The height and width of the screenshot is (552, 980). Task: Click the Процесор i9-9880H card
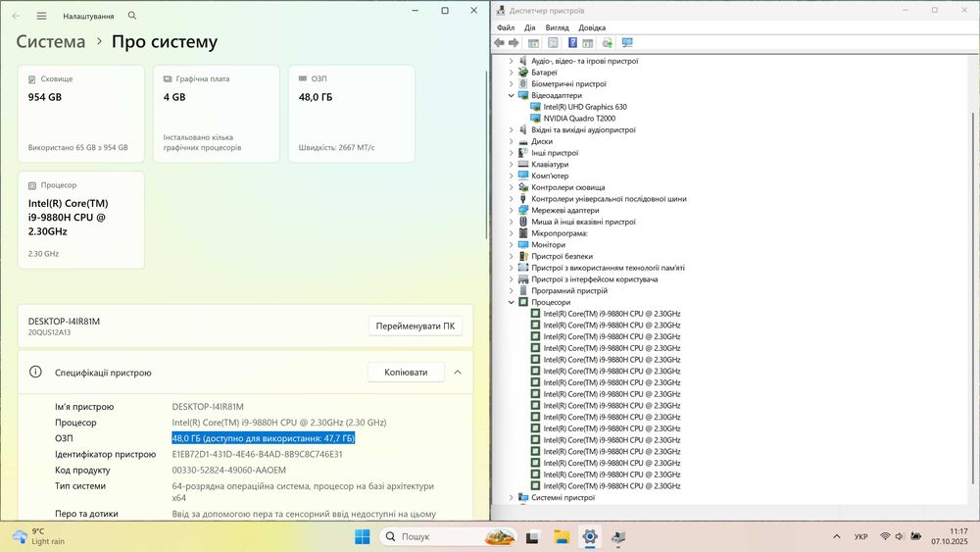tap(81, 220)
